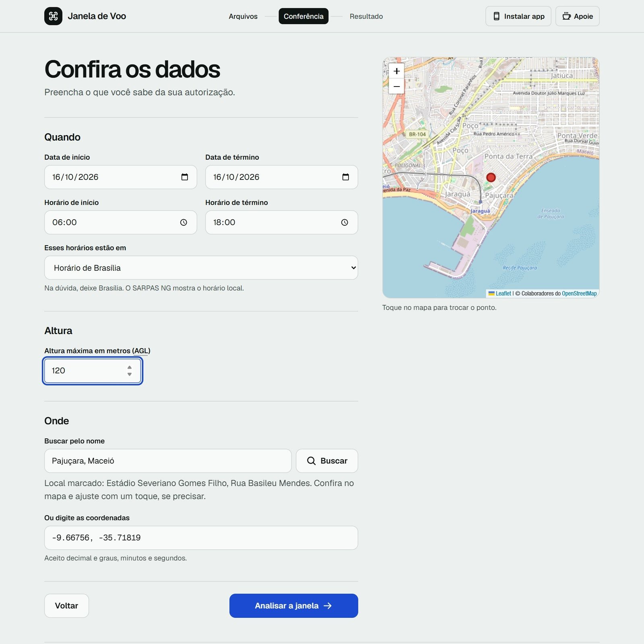Open calendar picker for Data de início

(185, 177)
